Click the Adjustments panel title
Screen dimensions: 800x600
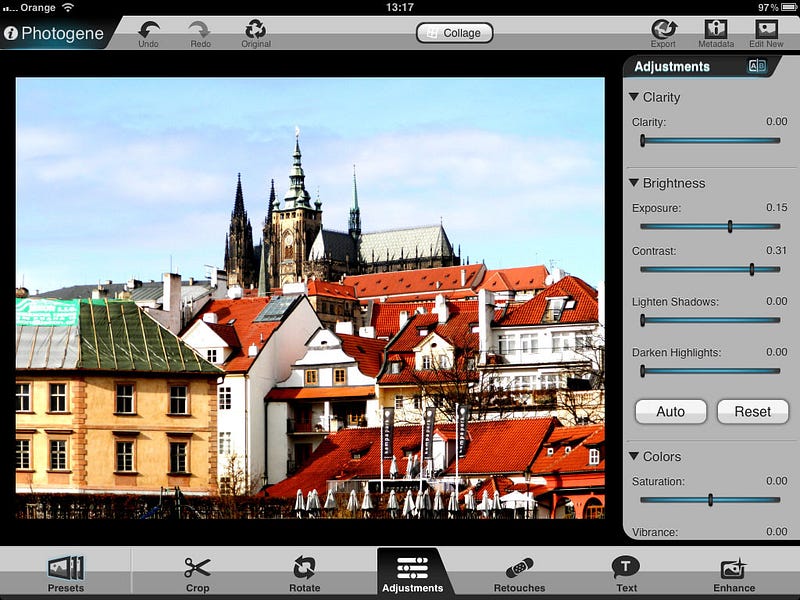[x=672, y=66]
